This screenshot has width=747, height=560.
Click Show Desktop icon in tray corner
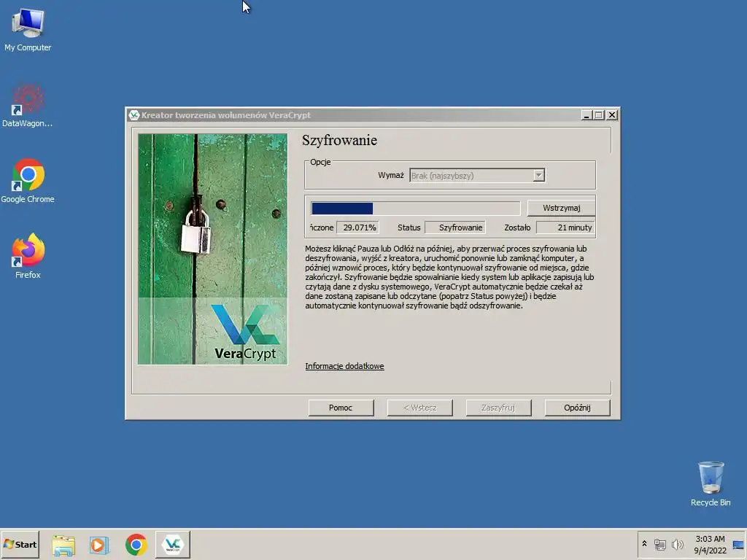(738, 545)
